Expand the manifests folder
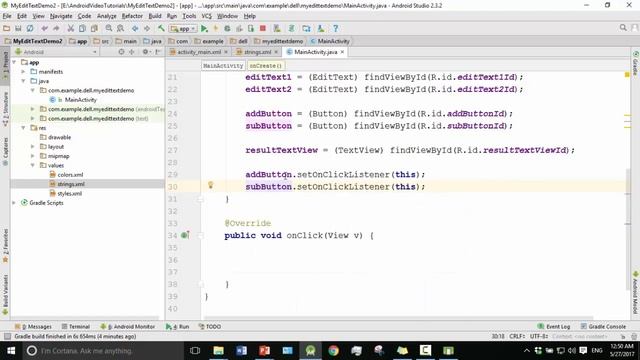640x360 pixels. (23, 72)
